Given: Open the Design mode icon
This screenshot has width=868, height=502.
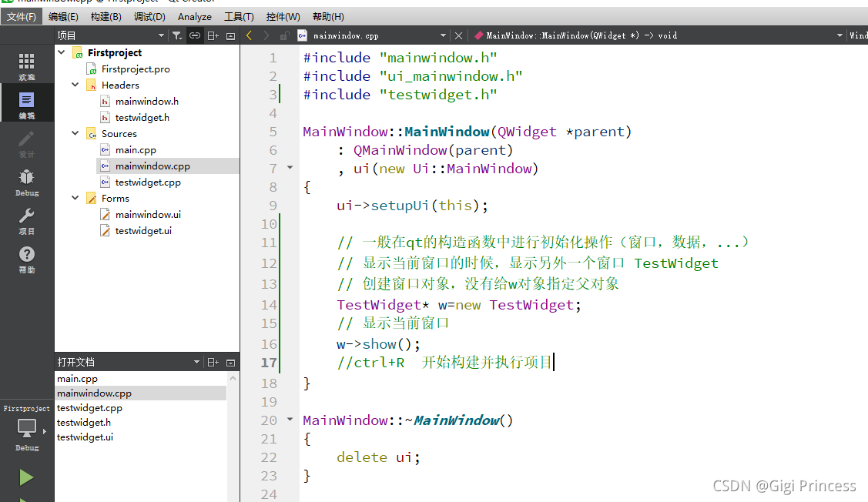Looking at the screenshot, I should point(26,138).
